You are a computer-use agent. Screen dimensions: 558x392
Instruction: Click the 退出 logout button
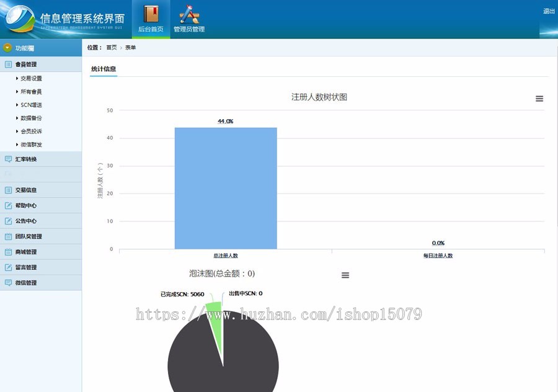(548, 11)
